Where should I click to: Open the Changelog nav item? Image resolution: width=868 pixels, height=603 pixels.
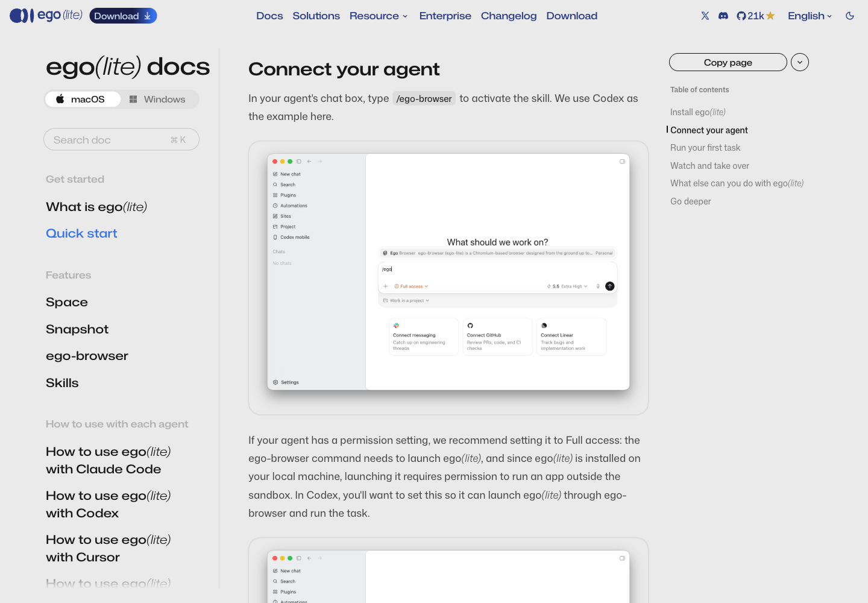(x=509, y=16)
